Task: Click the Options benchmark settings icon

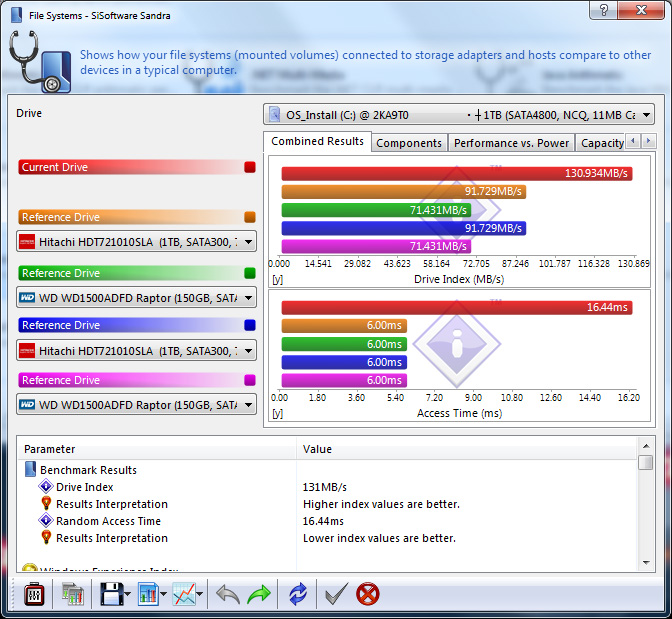Action: 34,594
